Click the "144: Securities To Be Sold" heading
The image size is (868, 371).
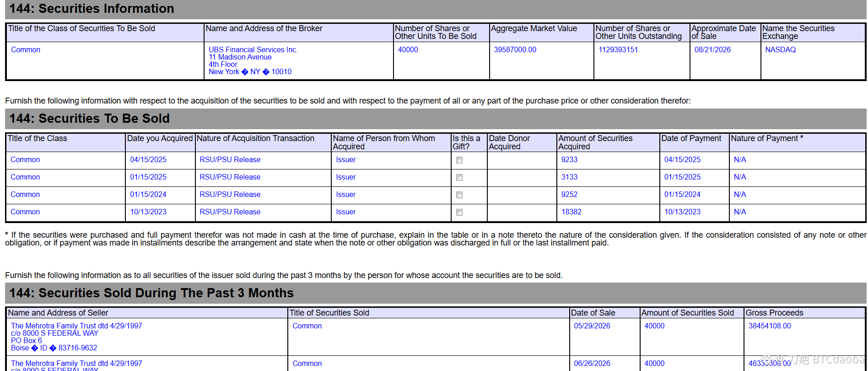[89, 119]
